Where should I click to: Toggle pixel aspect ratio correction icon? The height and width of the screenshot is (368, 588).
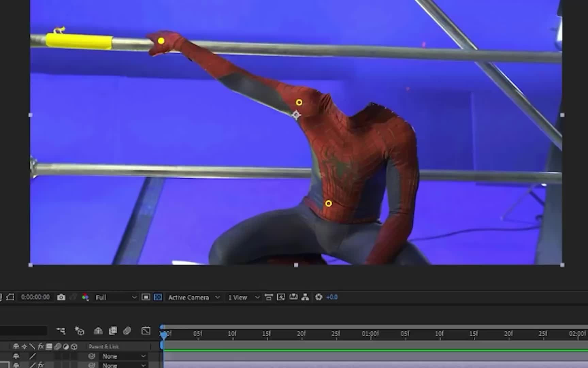269,297
